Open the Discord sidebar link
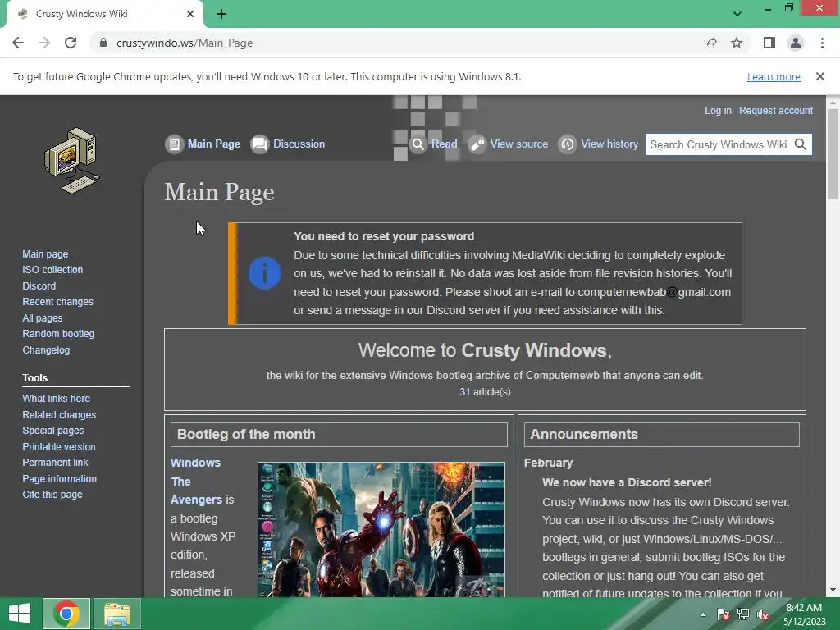Viewport: 840px width, 630px height. click(x=39, y=286)
